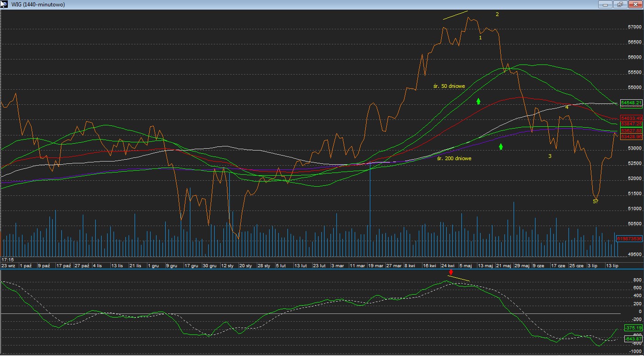Select the 'śr. 50 dniowe' text annotation
This screenshot has height=356, width=644.
[x=448, y=86]
